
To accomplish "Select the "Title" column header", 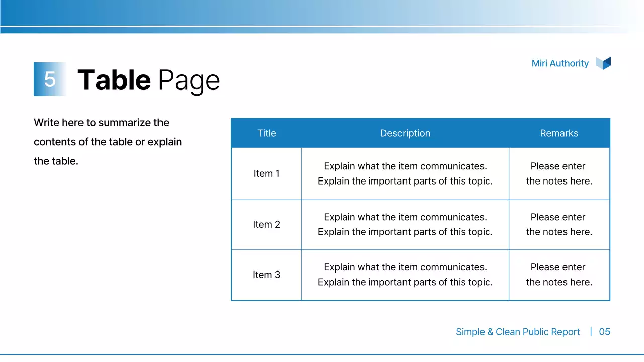I will 266,133.
